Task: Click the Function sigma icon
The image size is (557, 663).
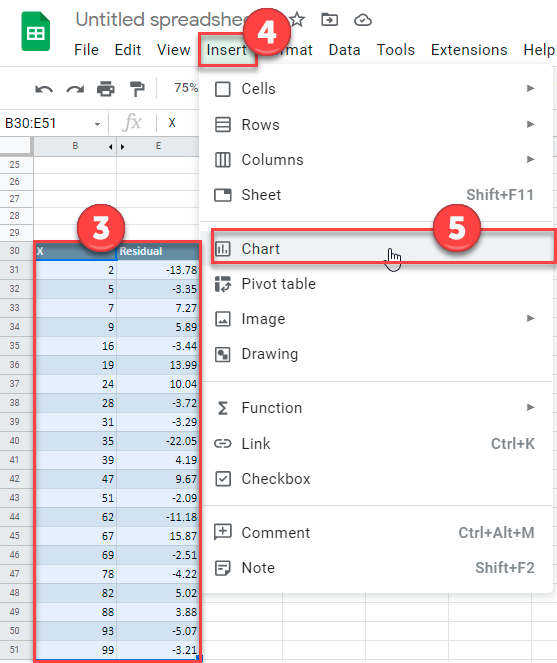Action: (222, 408)
